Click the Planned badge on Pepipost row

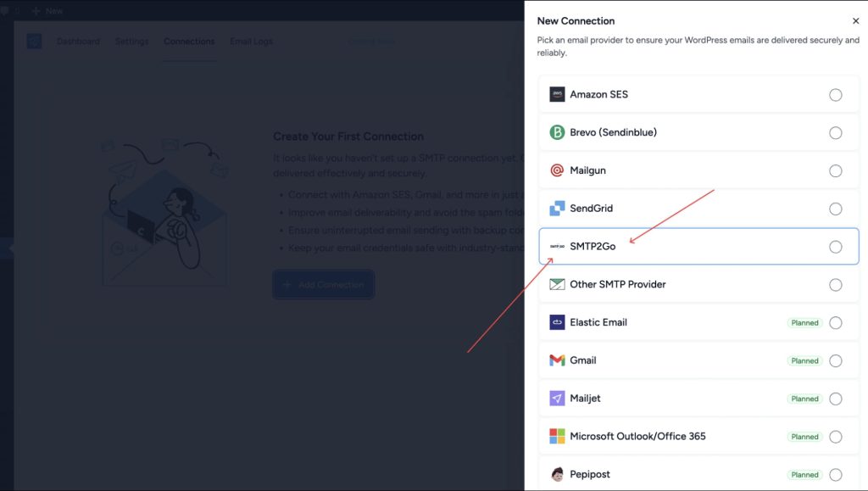click(804, 475)
